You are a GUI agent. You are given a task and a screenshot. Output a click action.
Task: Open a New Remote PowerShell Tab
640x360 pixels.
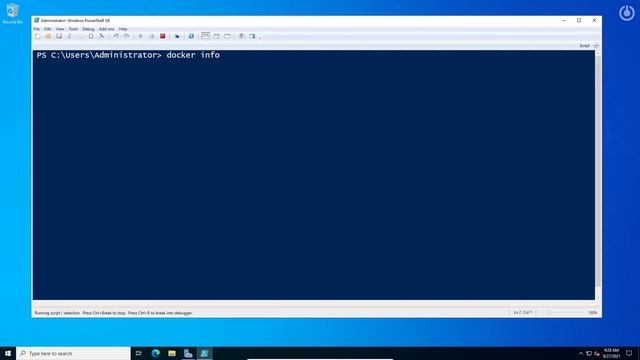(x=177, y=36)
